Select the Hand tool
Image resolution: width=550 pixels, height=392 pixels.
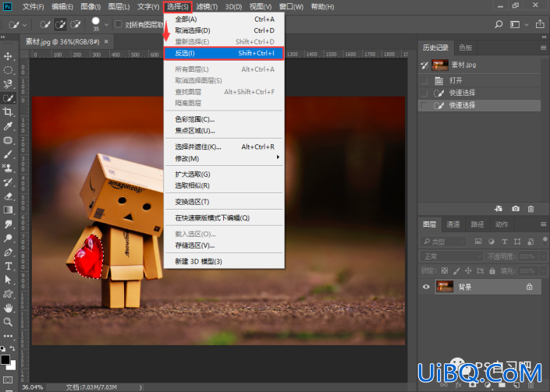click(x=8, y=308)
